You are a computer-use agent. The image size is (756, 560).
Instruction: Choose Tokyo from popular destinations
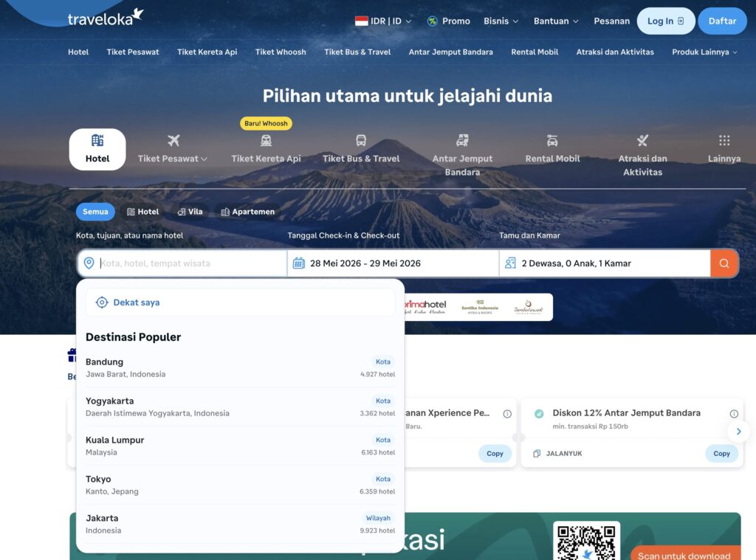coord(240,485)
